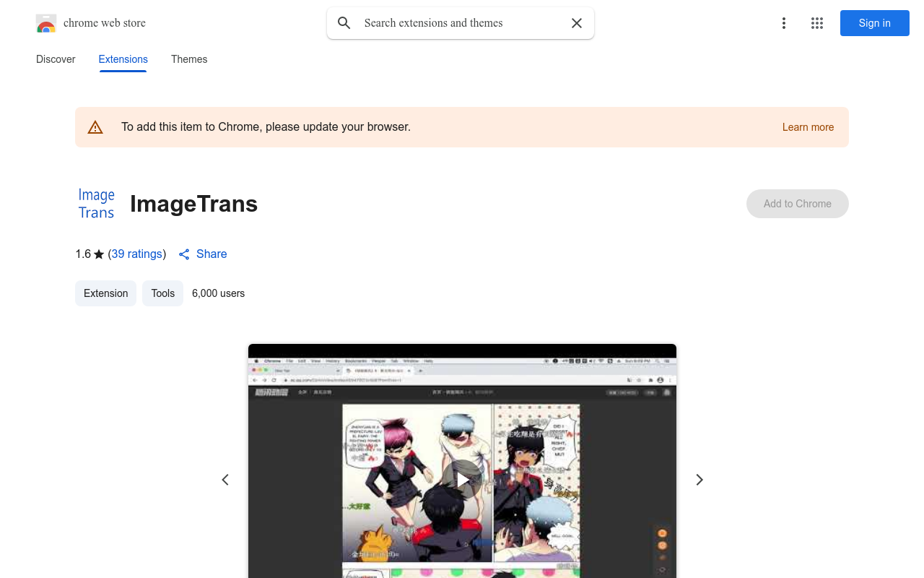Go to the Discover tab
The image size is (924, 578).
pos(56,59)
